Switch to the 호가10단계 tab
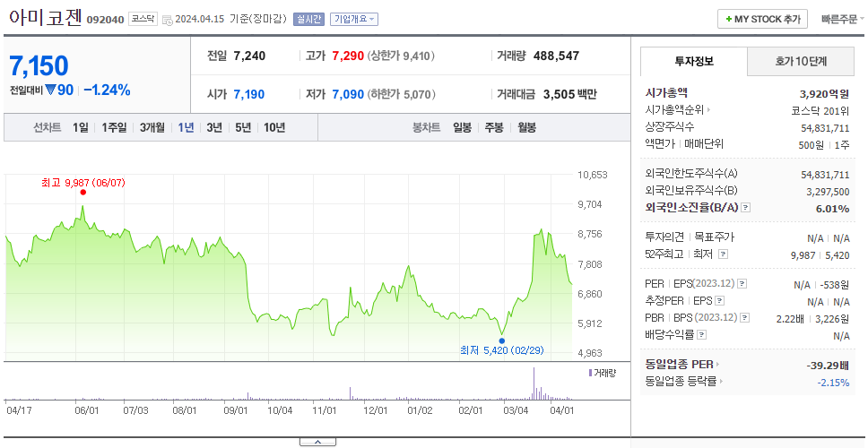The height and width of the screenshot is (448, 868). (x=801, y=62)
